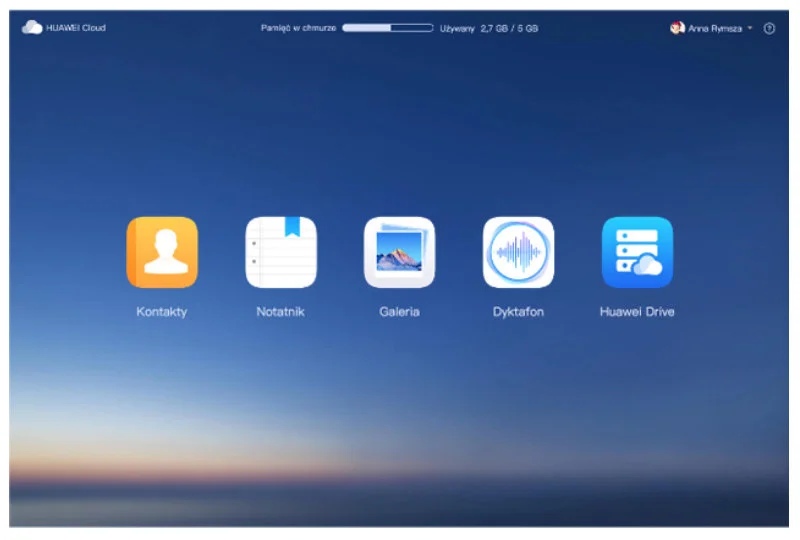
Task: Click the HUAWEI Cloud title text
Action: pyautogui.click(x=76, y=28)
